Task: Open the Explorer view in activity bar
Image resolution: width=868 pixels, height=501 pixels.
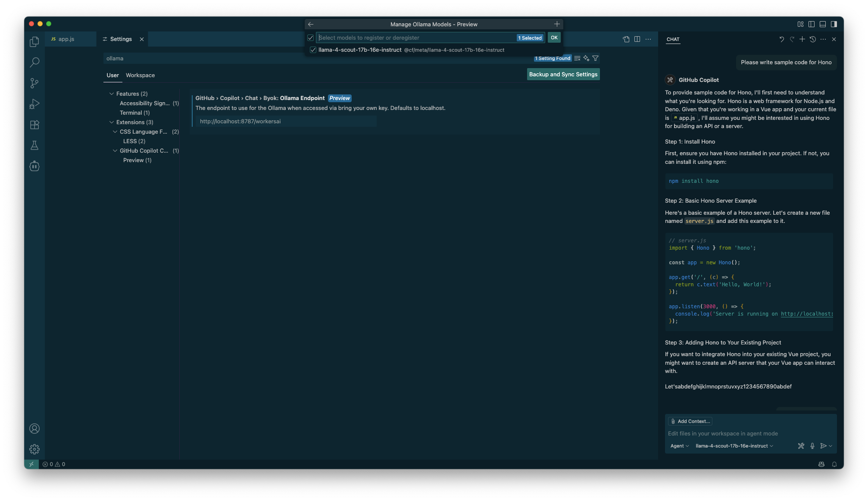Action: (x=34, y=42)
